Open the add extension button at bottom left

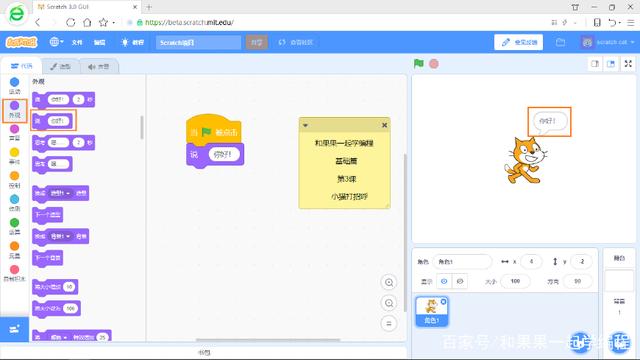pyautogui.click(x=14, y=329)
